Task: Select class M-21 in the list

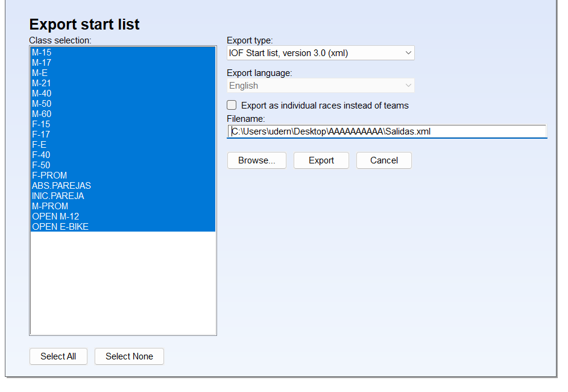Action: (x=123, y=83)
